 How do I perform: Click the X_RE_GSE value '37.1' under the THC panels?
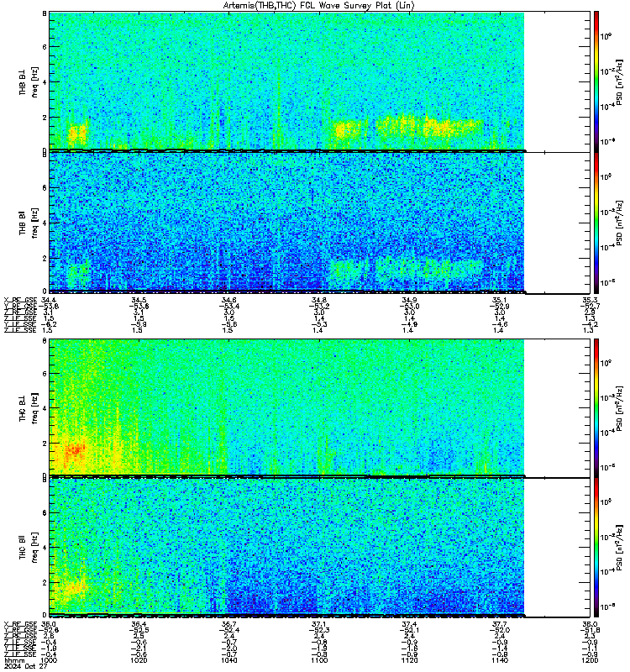(319, 623)
